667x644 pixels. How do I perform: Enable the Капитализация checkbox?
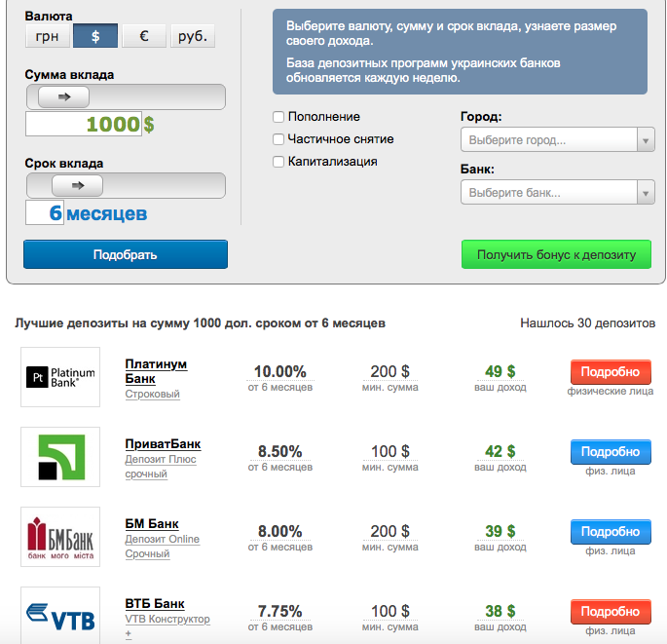tap(278, 162)
